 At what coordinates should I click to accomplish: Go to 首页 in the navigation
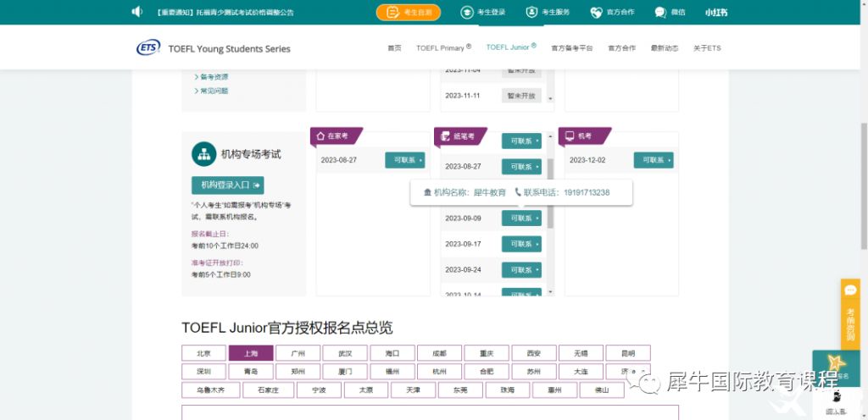[394, 48]
